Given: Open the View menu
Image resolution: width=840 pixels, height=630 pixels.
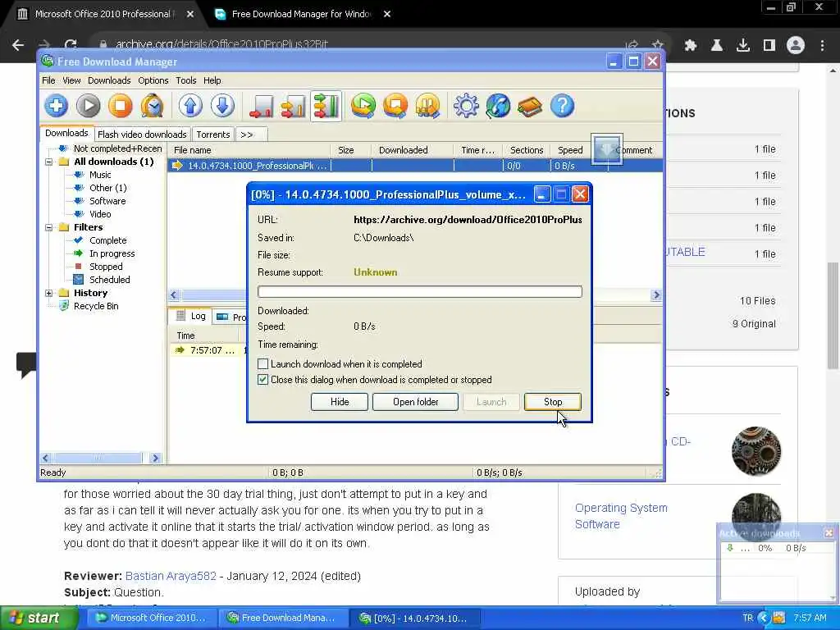Looking at the screenshot, I should click(x=71, y=80).
